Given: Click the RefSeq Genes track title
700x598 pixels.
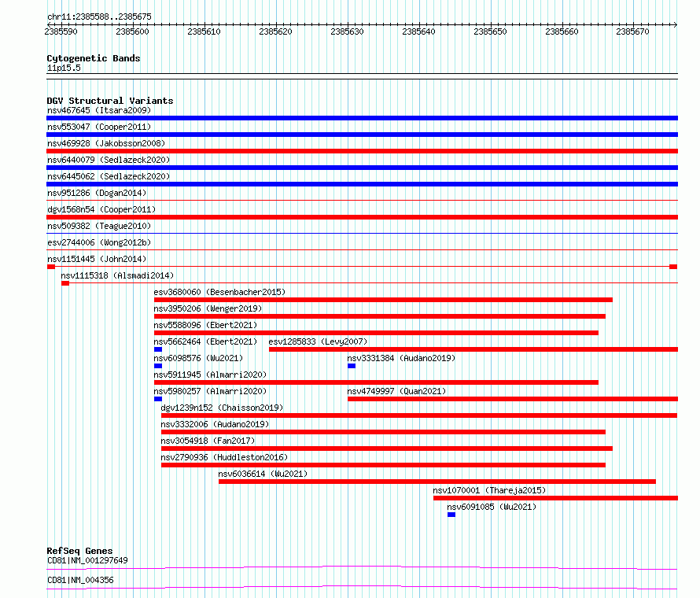Looking at the screenshot, I should pos(79,551).
